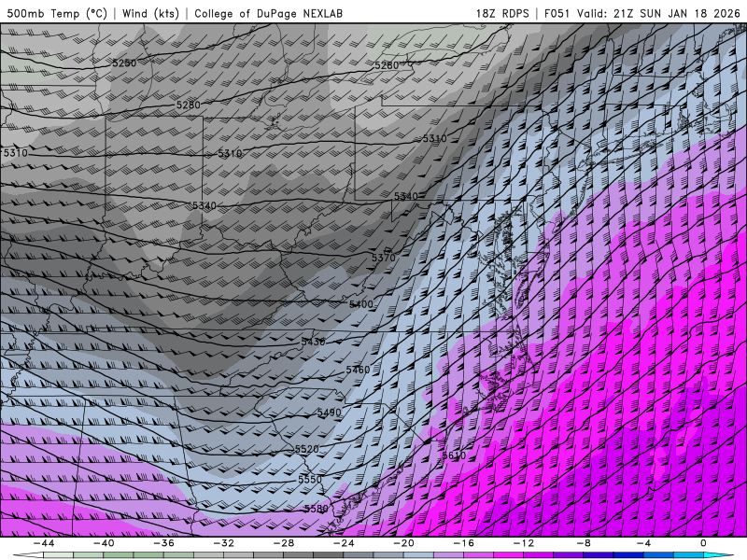
Task: Click the -4 colorbar tick label
Action: tap(644, 543)
